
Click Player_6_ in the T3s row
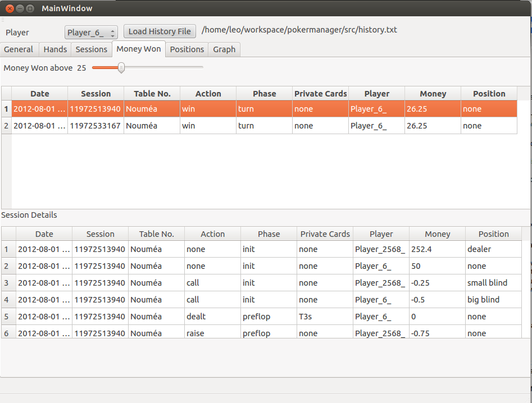coord(381,316)
